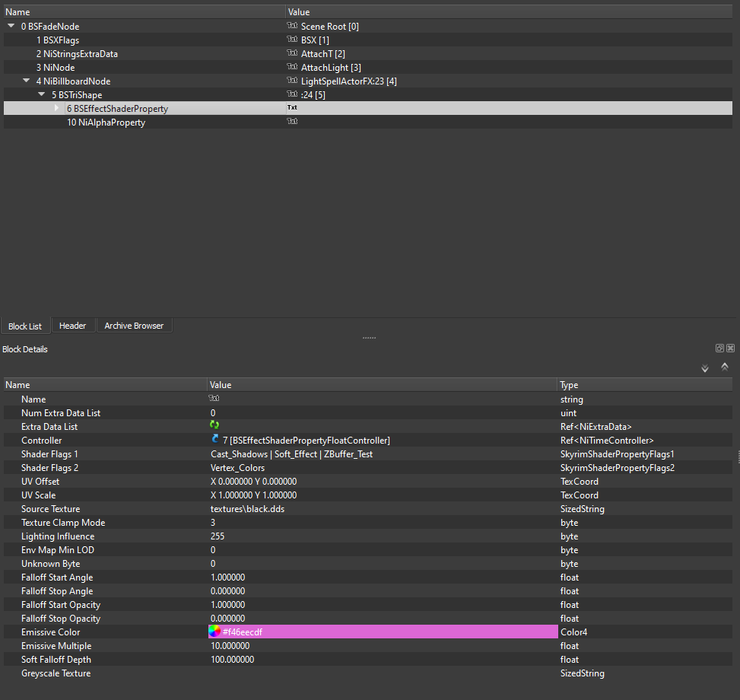The width and height of the screenshot is (740, 700).
Task: Collapse the 0 BSFadeNode tree node
Action: [x=11, y=27]
